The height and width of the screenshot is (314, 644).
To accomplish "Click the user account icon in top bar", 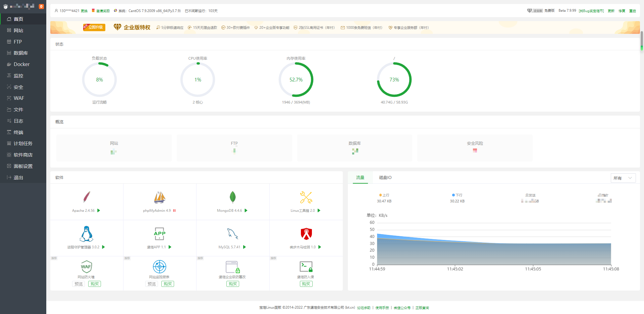I will [x=56, y=11].
